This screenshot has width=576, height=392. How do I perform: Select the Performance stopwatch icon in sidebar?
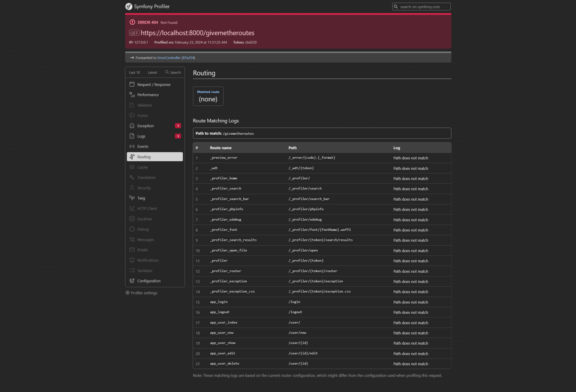[132, 95]
